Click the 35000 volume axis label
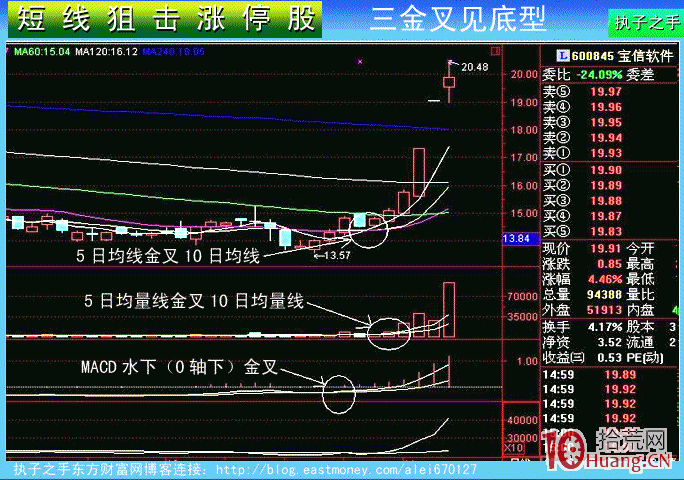This screenshot has width=684, height=480. [523, 316]
